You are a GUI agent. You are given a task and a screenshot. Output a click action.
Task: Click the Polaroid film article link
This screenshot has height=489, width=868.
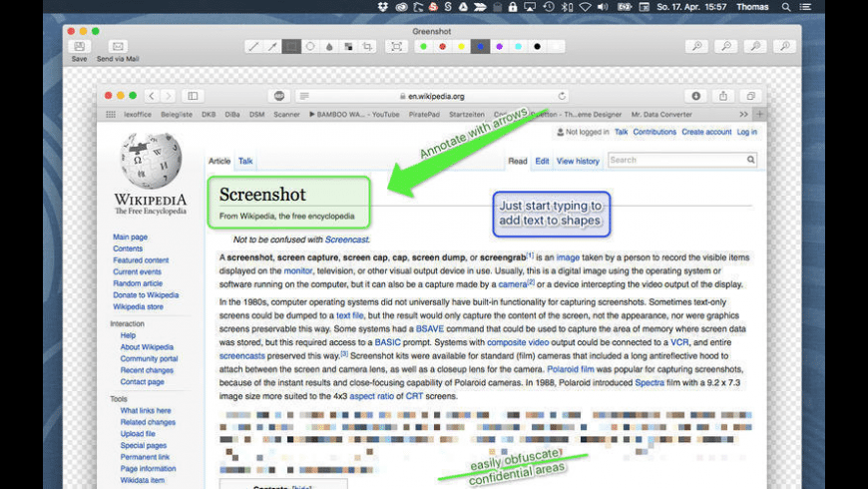[570, 369]
